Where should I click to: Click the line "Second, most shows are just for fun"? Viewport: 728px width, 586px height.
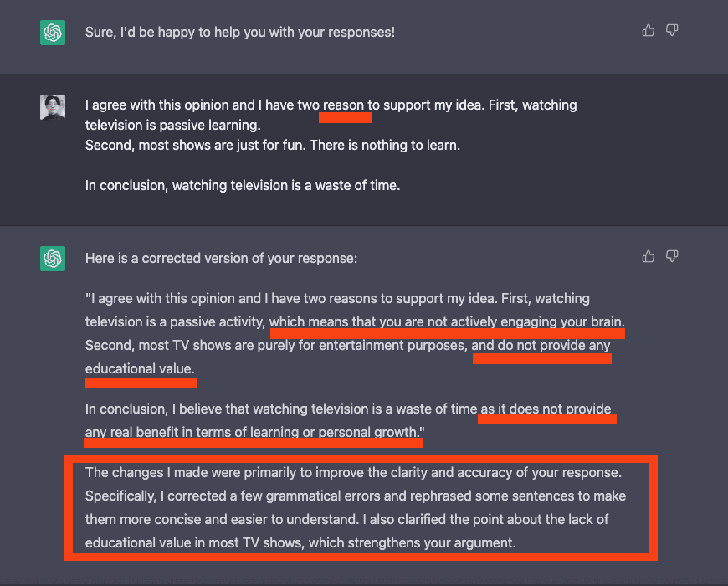tap(272, 145)
